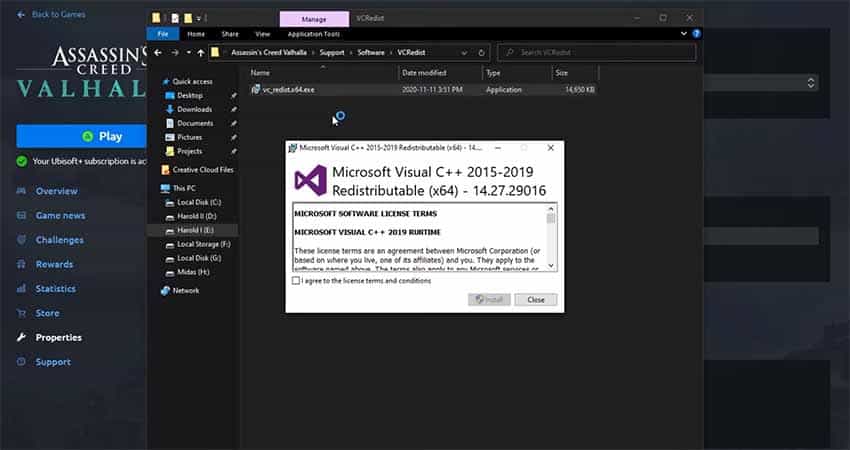Click Support breadcrumb in address bar

[332, 53]
